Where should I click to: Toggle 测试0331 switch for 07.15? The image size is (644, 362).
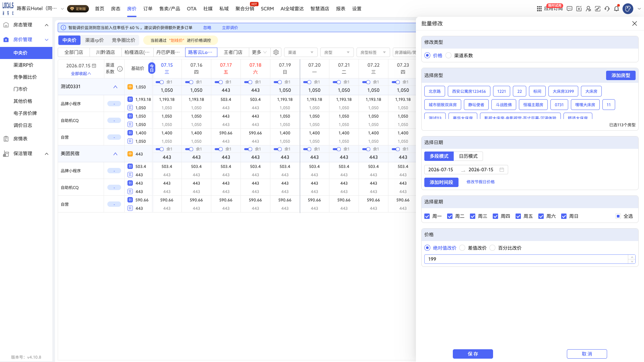(160, 82)
